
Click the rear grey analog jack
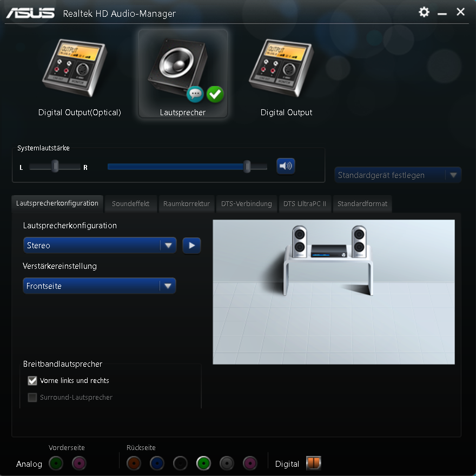[x=227, y=463]
